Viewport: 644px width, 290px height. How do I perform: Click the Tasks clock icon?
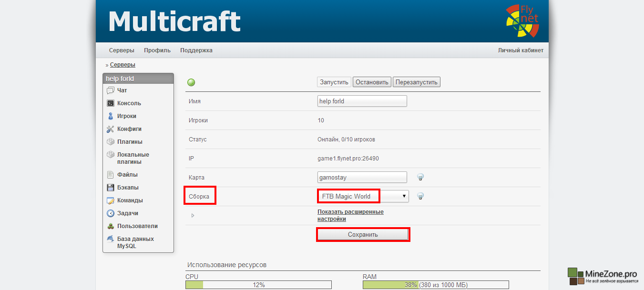coord(111,213)
